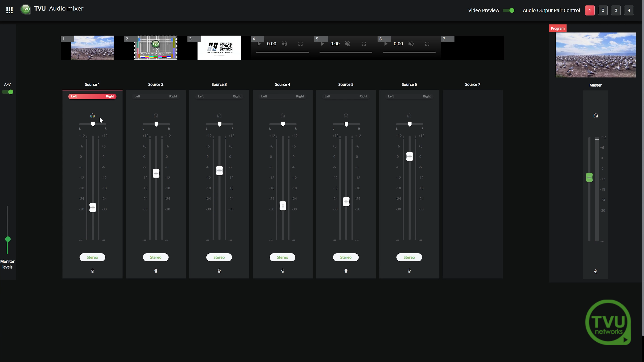Select the Stereo button on Source 2 channel
The width and height of the screenshot is (644, 362).
click(x=156, y=257)
